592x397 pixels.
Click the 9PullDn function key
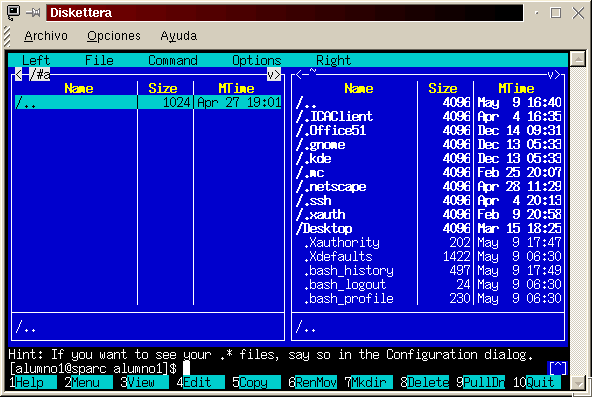pyautogui.click(x=480, y=382)
